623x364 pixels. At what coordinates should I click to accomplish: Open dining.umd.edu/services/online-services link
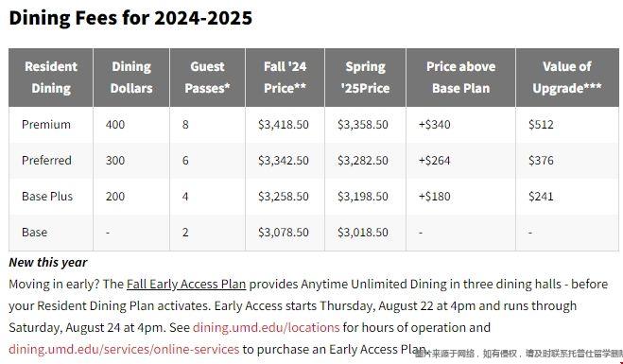click(x=124, y=349)
